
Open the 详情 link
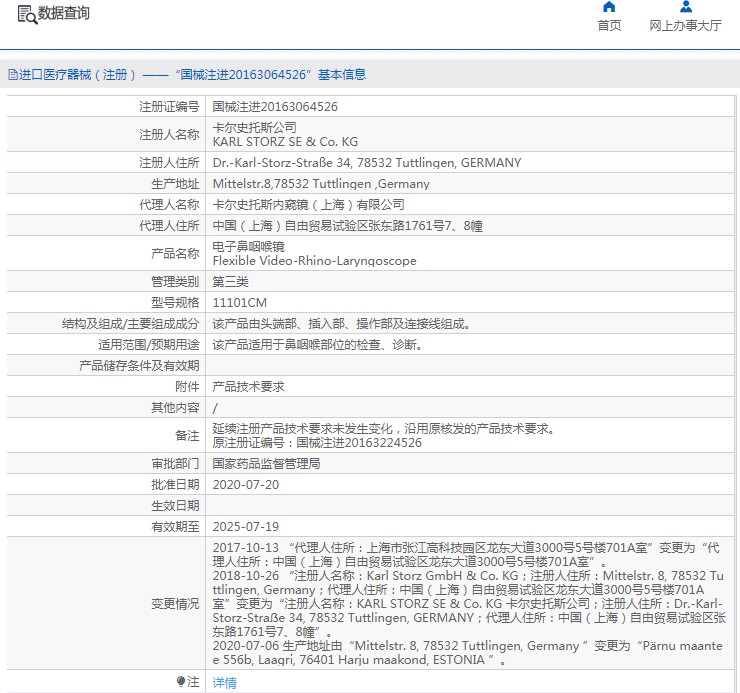click(225, 682)
